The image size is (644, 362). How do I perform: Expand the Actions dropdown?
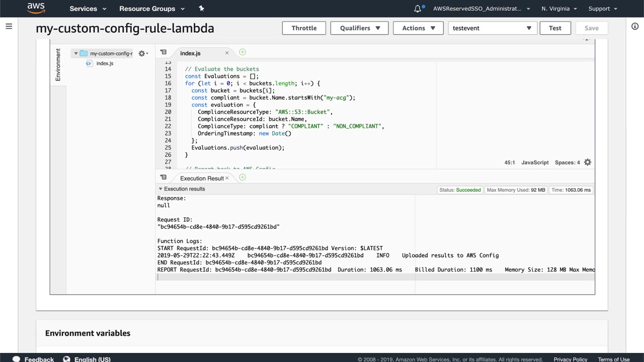[418, 28]
